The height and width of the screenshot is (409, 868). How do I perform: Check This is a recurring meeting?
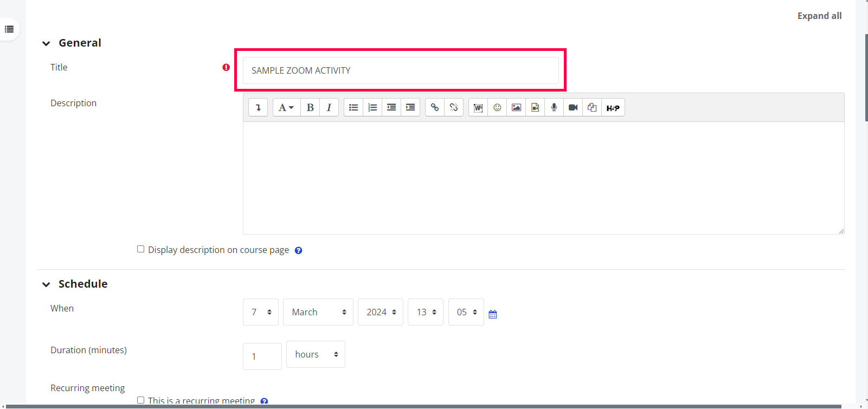point(140,400)
